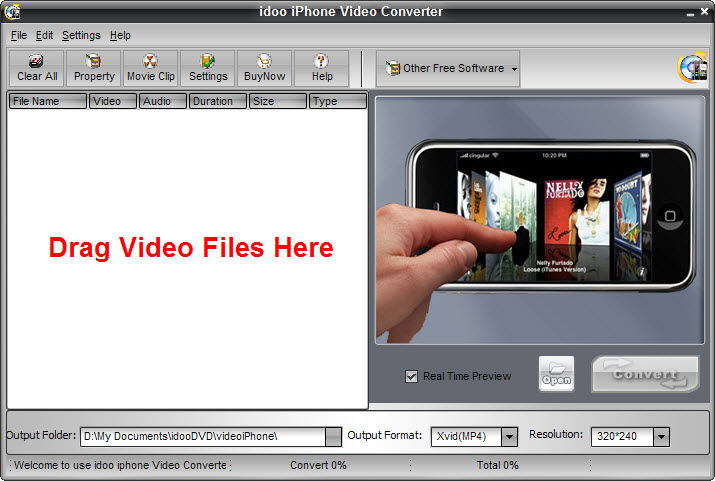Click the Audio column header
Image resolution: width=715 pixels, height=481 pixels.
coord(163,101)
